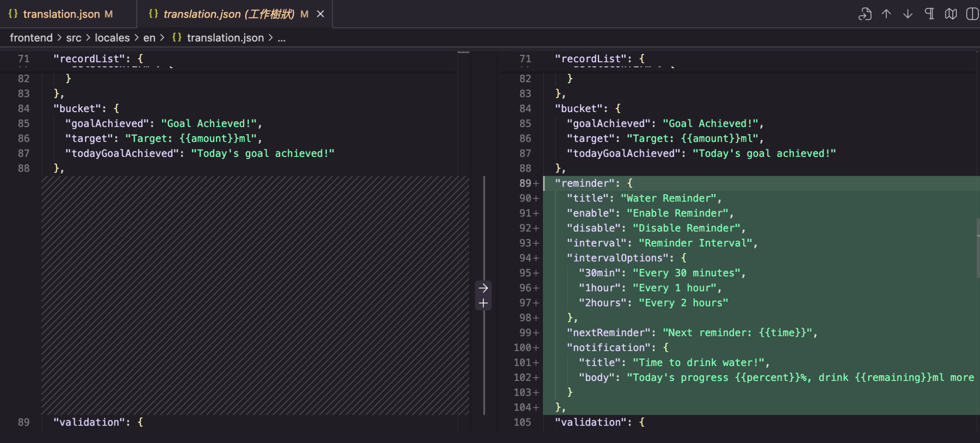The image size is (980, 443).
Task: Expand the trailing ... breadcrumb symbol picker
Action: (x=281, y=38)
